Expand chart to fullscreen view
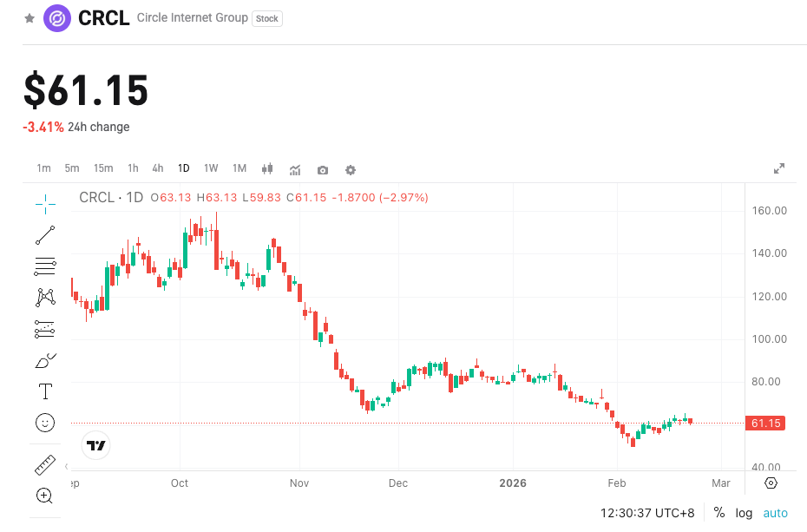 [x=778, y=168]
